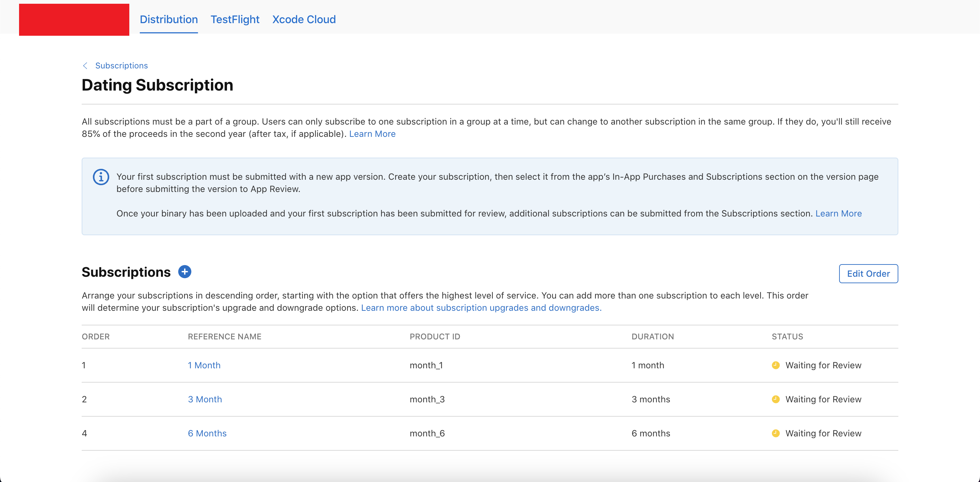The image size is (980, 482).
Task: Click the yellow status icon for 6 Months
Action: click(x=776, y=433)
